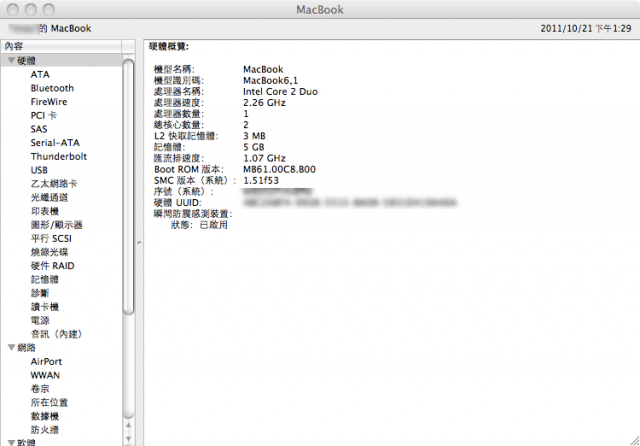Select PCI 卡 in the sidebar

[44, 115]
